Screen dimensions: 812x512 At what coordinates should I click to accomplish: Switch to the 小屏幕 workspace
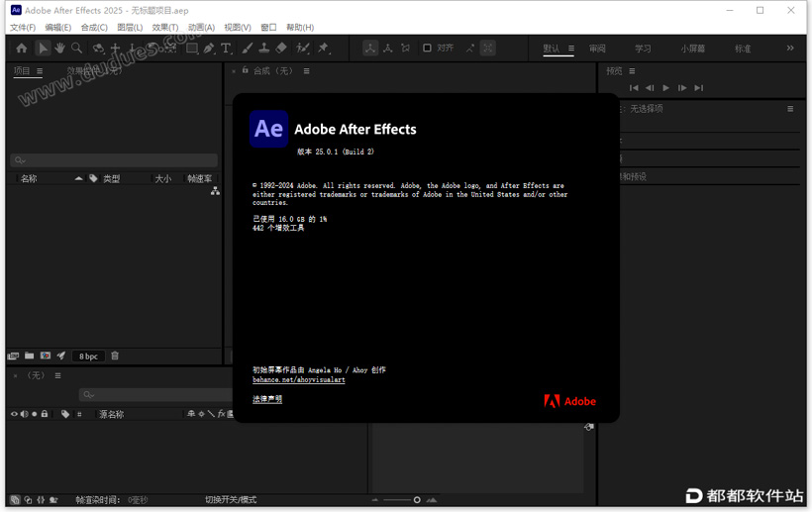[x=693, y=49]
